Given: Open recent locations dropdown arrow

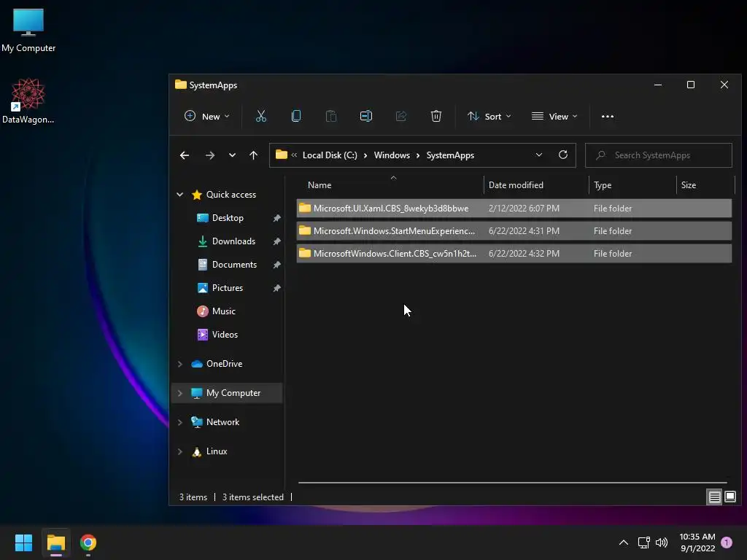Looking at the screenshot, I should [x=232, y=155].
